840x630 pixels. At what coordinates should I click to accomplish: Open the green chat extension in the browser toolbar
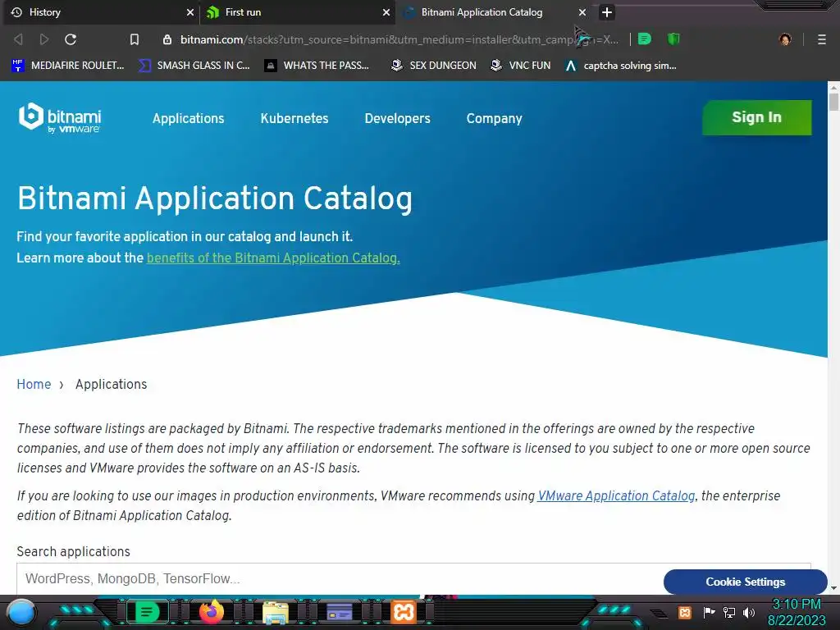pyautogui.click(x=645, y=39)
